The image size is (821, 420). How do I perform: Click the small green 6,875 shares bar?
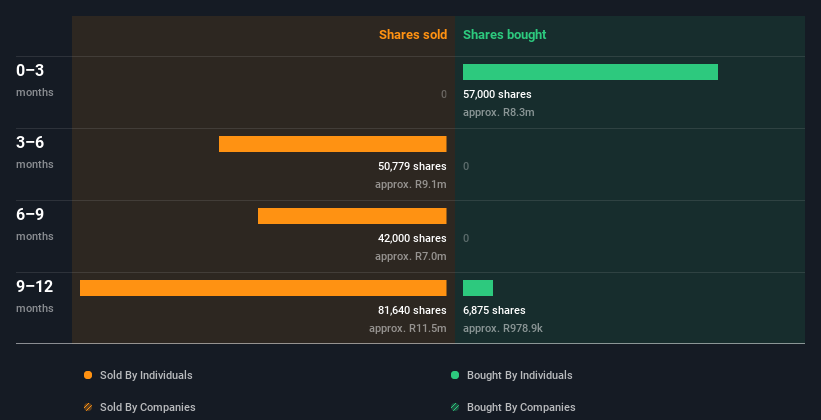478,288
